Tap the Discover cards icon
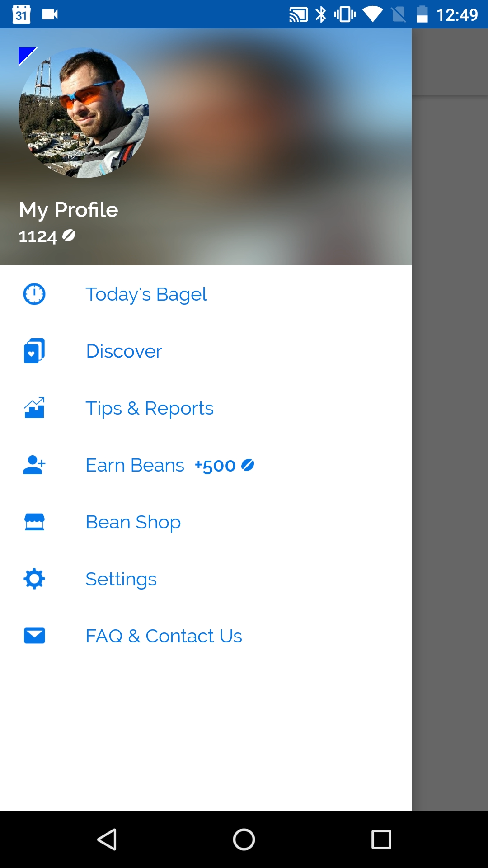 [x=34, y=351]
